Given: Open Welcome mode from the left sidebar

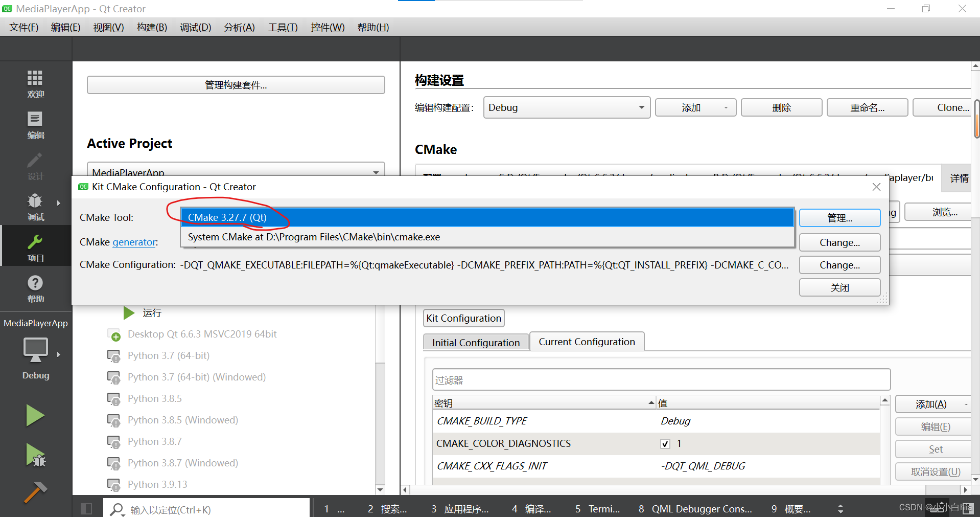Looking at the screenshot, I should pyautogui.click(x=35, y=84).
